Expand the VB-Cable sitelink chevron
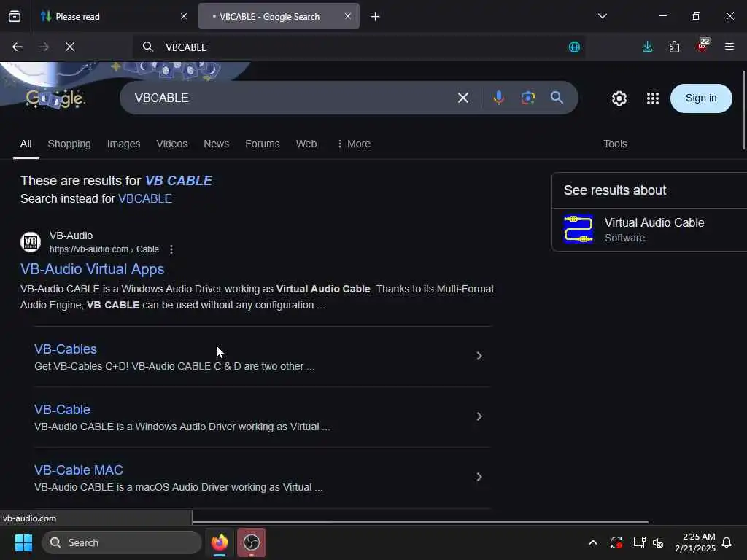747x560 pixels. tap(479, 416)
